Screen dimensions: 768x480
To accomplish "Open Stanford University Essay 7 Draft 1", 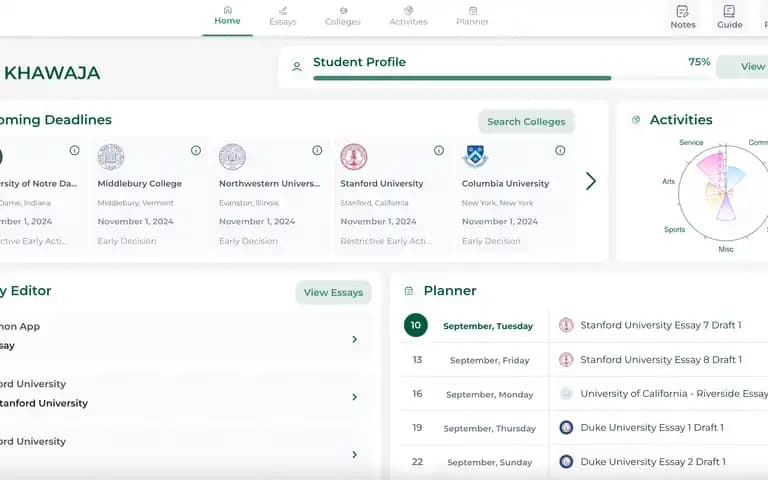I will click(661, 325).
